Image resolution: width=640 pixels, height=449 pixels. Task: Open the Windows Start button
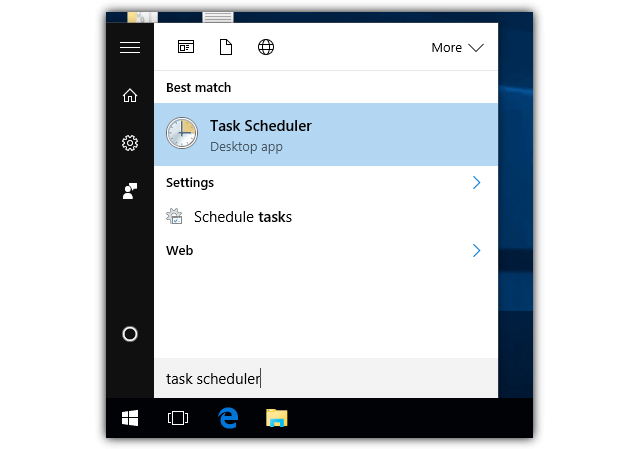click(x=130, y=418)
